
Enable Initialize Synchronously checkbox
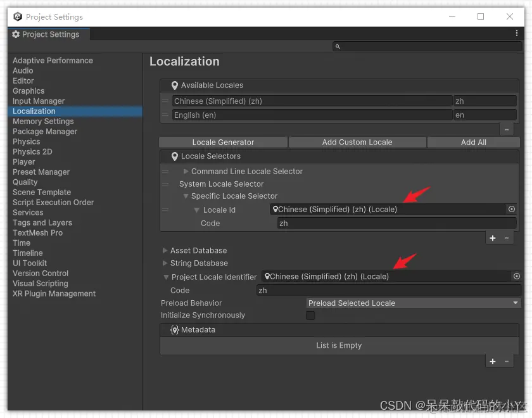(x=310, y=315)
